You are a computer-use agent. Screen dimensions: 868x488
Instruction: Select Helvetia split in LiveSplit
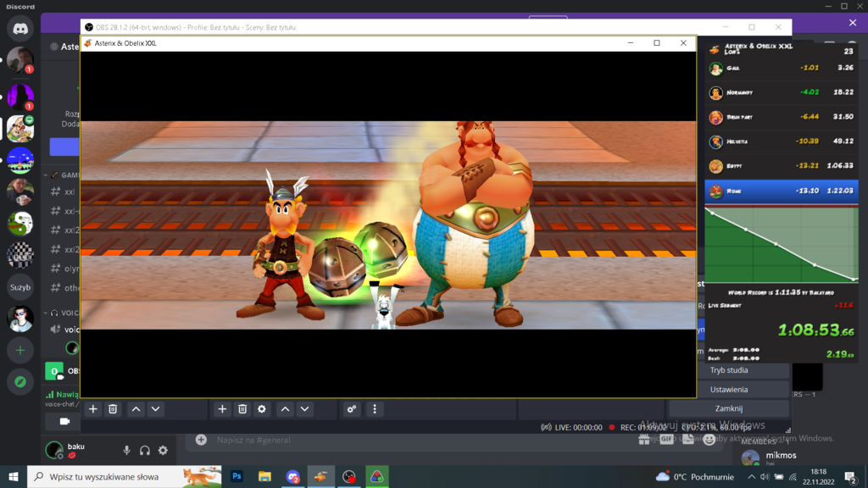(x=782, y=141)
